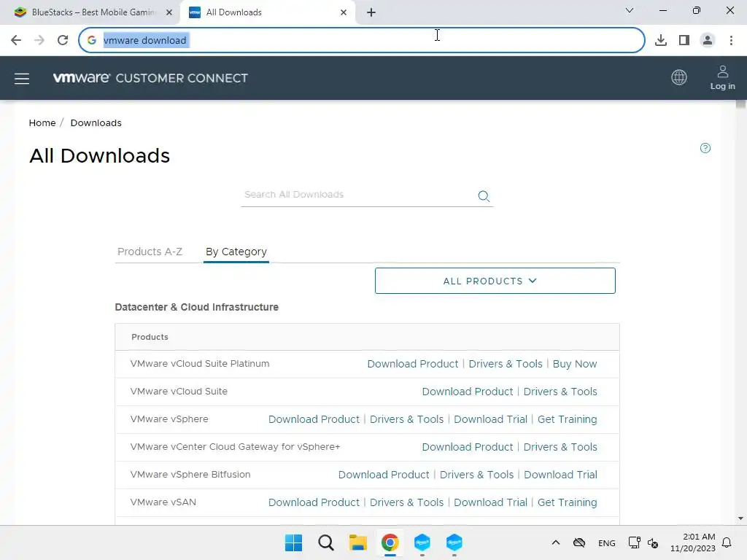
Task: Open the taskbar clock showing 2:01 AM
Action: coord(693,542)
